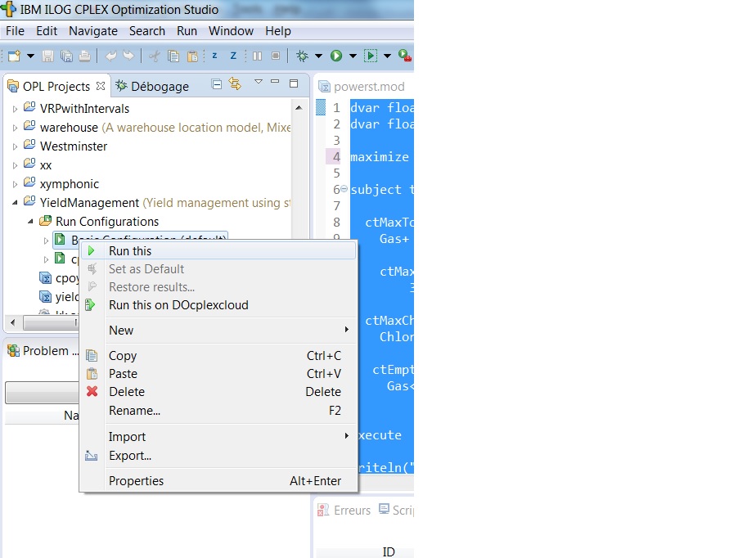Click the Copy toolbar icon
This screenshot has height=558, width=756.
[x=173, y=56]
